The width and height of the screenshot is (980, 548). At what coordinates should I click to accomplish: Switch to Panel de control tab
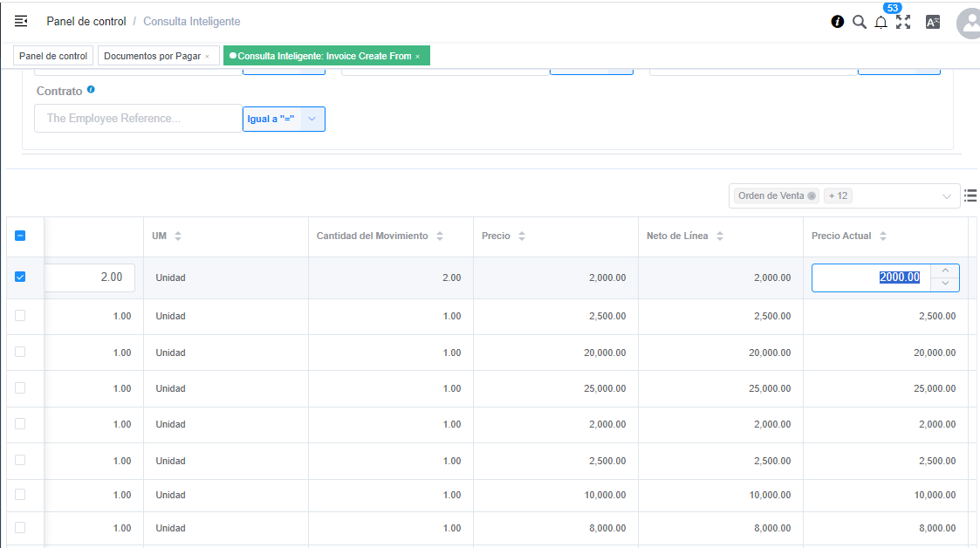(53, 56)
